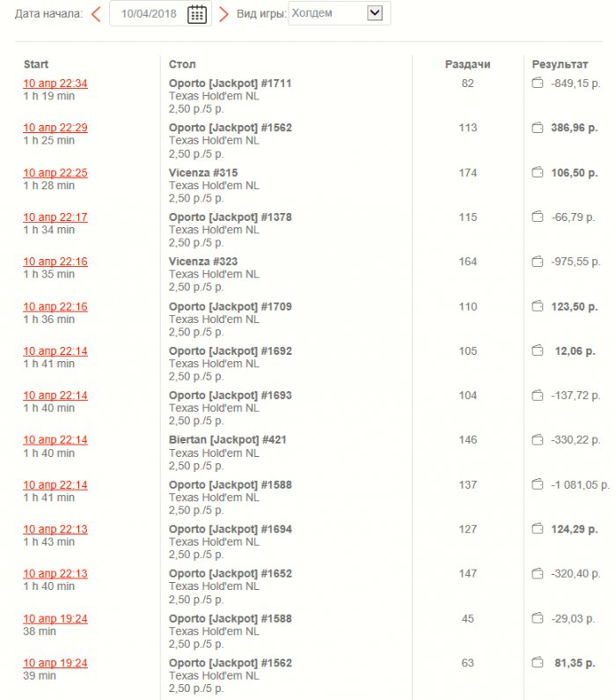Open hand history icon for Oporto #1694

click(x=538, y=529)
